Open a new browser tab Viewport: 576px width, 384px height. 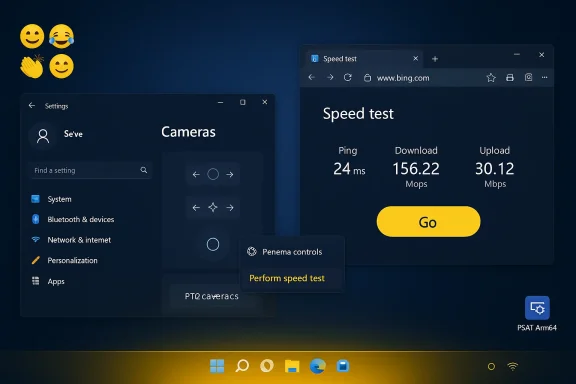[x=435, y=59]
